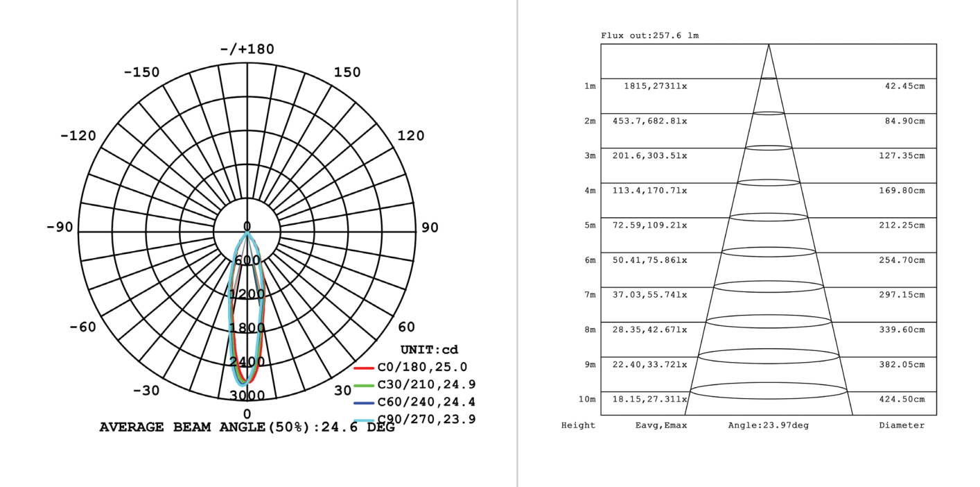The width and height of the screenshot is (980, 487).
Task: Click the 3000 candela ring label
Action: click(247, 396)
